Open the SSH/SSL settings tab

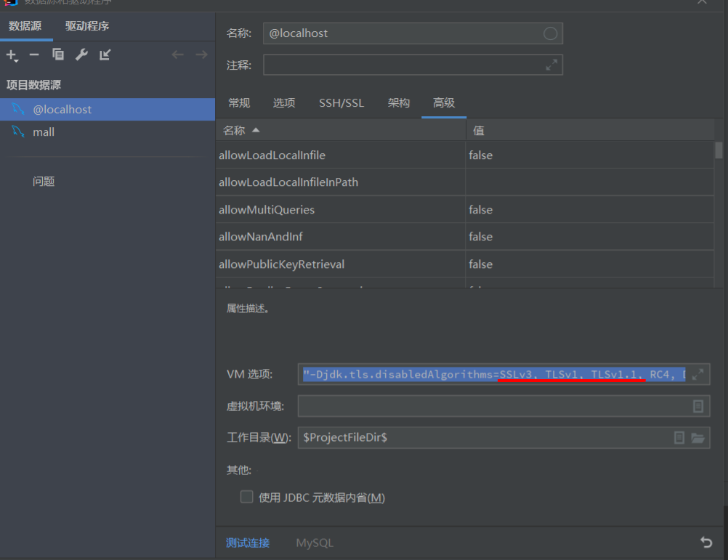point(341,102)
